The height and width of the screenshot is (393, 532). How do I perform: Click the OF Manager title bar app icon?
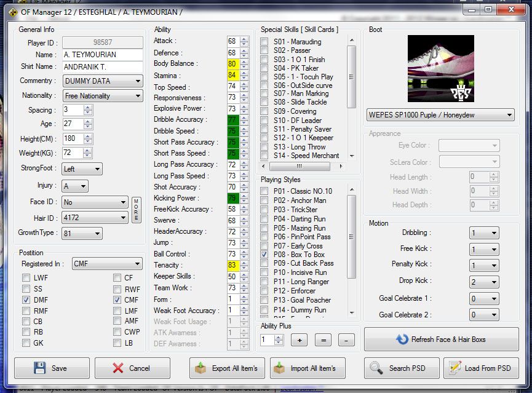(12, 11)
